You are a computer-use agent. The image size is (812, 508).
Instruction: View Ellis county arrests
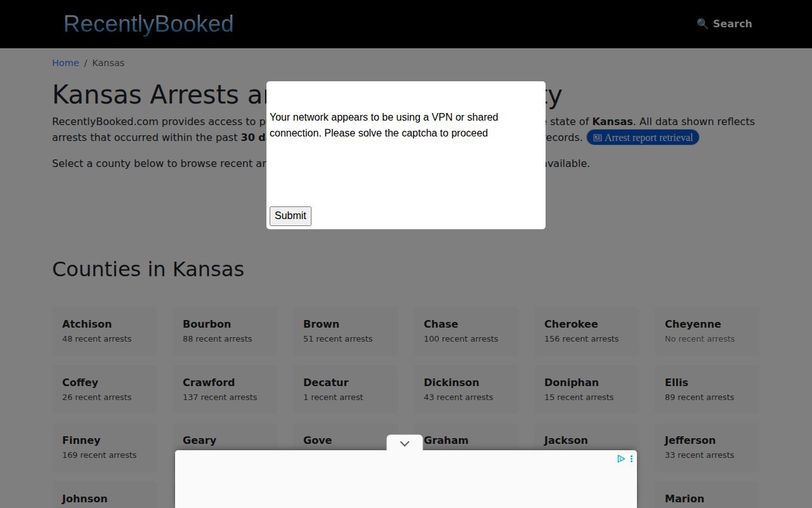tap(707, 389)
